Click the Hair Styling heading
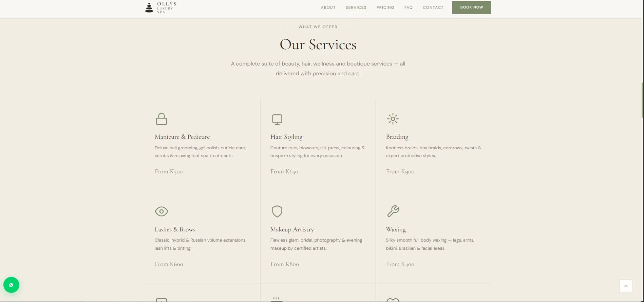Image resolution: width=644 pixels, height=302 pixels. (286, 137)
